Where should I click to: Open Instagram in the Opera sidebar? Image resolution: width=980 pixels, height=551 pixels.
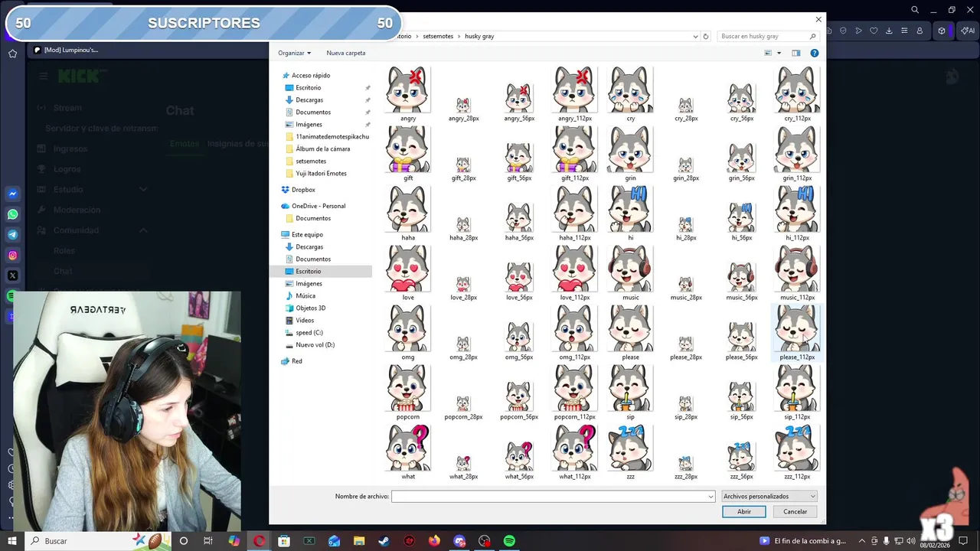click(12, 255)
